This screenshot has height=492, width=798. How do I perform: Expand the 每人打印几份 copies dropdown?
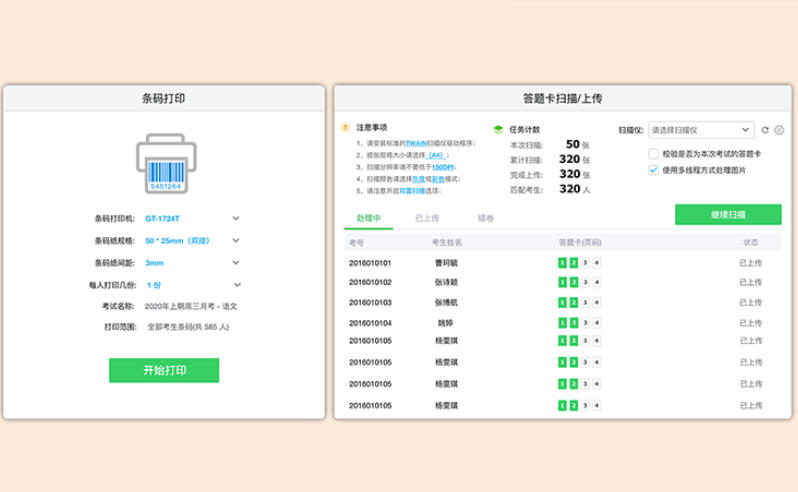point(236,284)
